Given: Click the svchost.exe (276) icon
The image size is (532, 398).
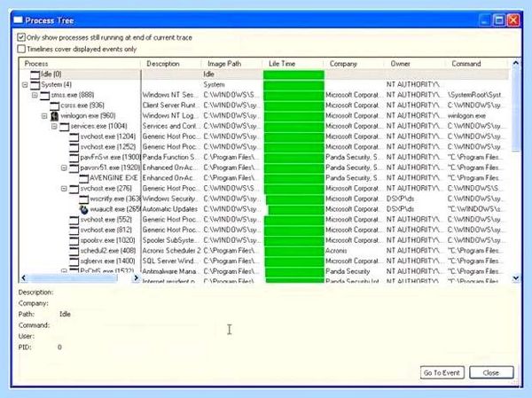Looking at the screenshot, I should [74, 189].
